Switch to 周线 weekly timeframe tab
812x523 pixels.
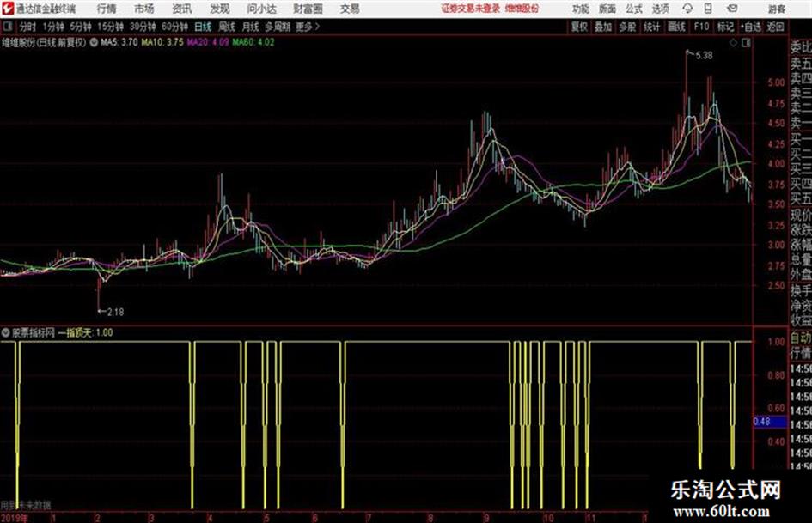click(x=227, y=27)
